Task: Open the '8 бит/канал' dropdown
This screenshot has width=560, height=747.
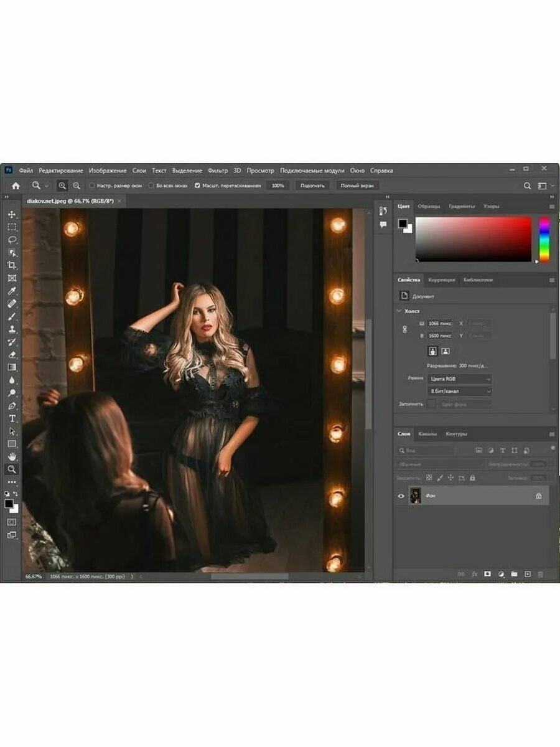Action: (x=460, y=391)
